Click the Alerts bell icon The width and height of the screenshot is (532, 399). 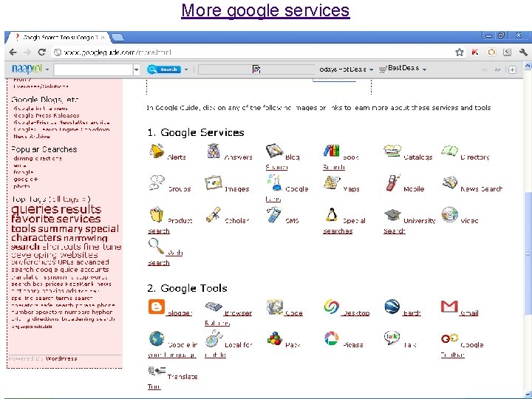click(157, 151)
